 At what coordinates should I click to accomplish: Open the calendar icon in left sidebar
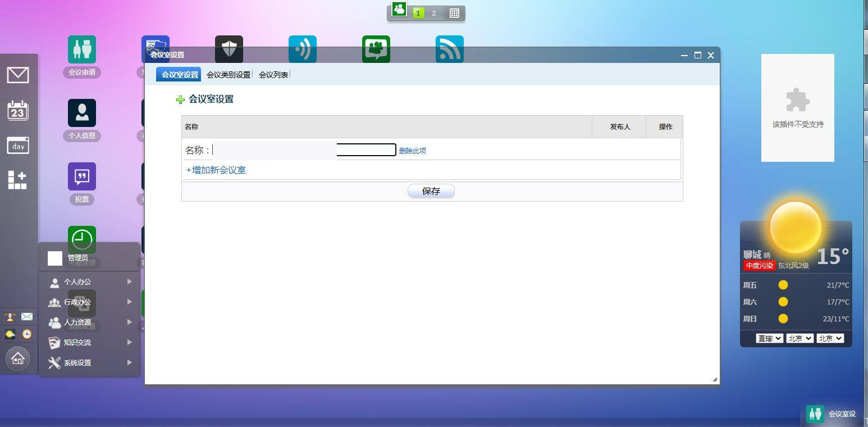pos(18,110)
